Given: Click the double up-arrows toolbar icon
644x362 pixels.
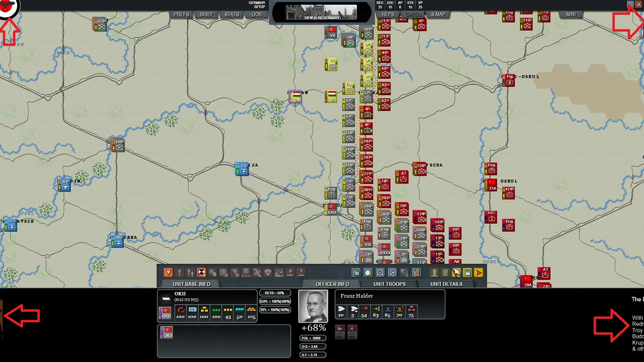Looking at the screenshot, I should tap(190, 272).
